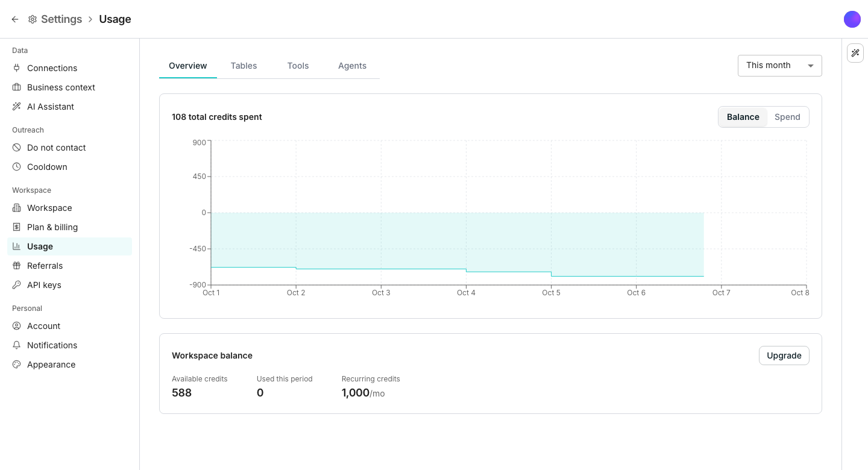This screenshot has width=868, height=470.
Task: Open Connections settings page
Action: (x=69, y=68)
